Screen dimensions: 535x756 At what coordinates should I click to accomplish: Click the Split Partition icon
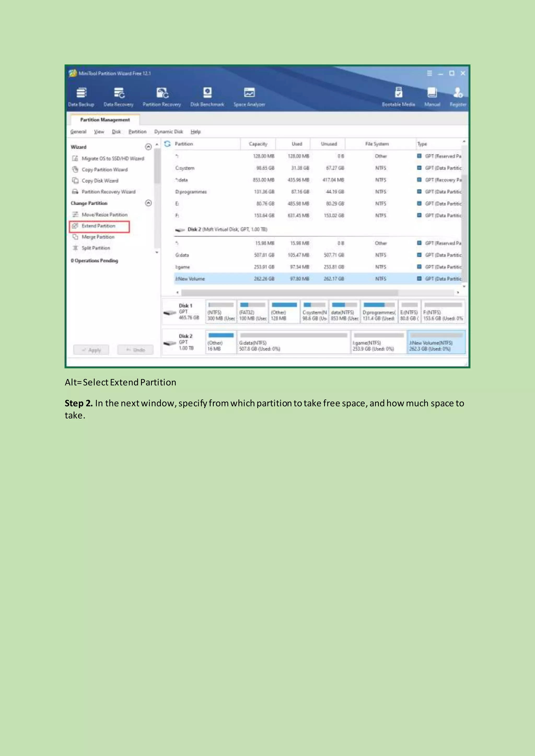click(x=75, y=248)
